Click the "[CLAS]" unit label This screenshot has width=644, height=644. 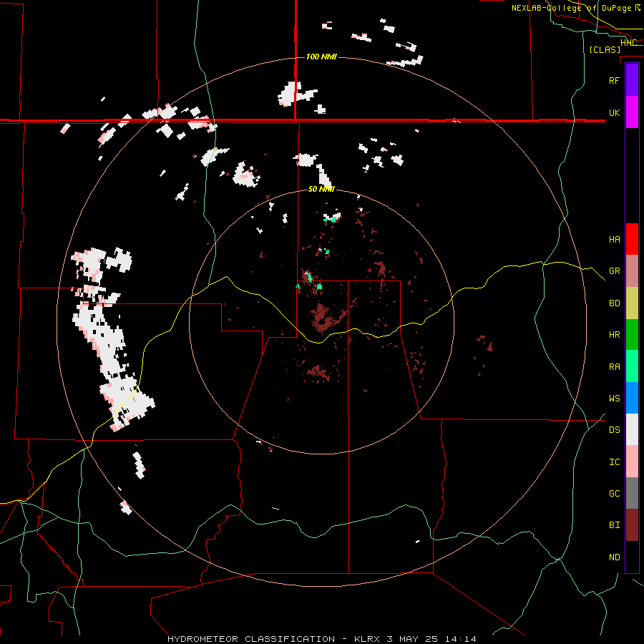[605, 49]
